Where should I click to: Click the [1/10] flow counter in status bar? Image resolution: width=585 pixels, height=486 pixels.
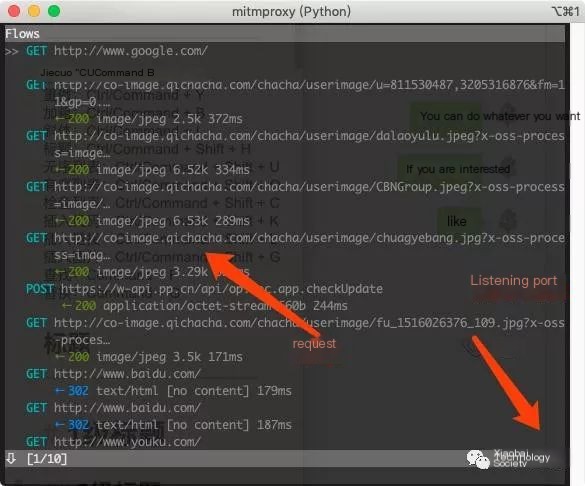coord(47,459)
